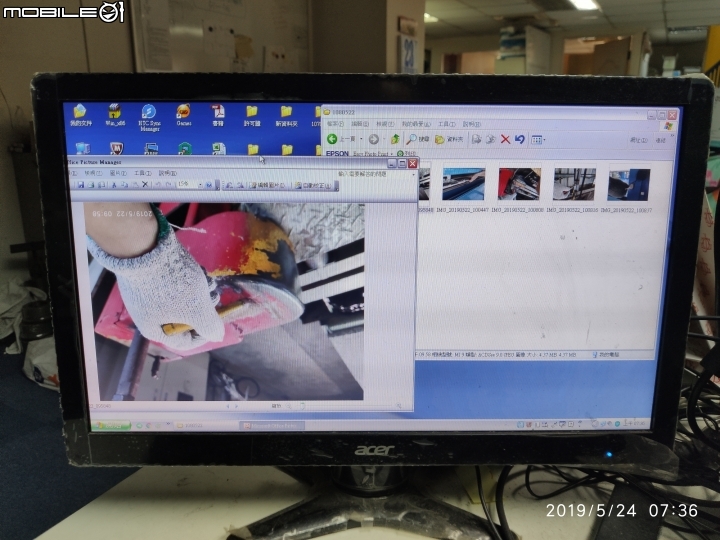
Task: Open 工具 menu in Picture Manager
Action: (x=142, y=173)
